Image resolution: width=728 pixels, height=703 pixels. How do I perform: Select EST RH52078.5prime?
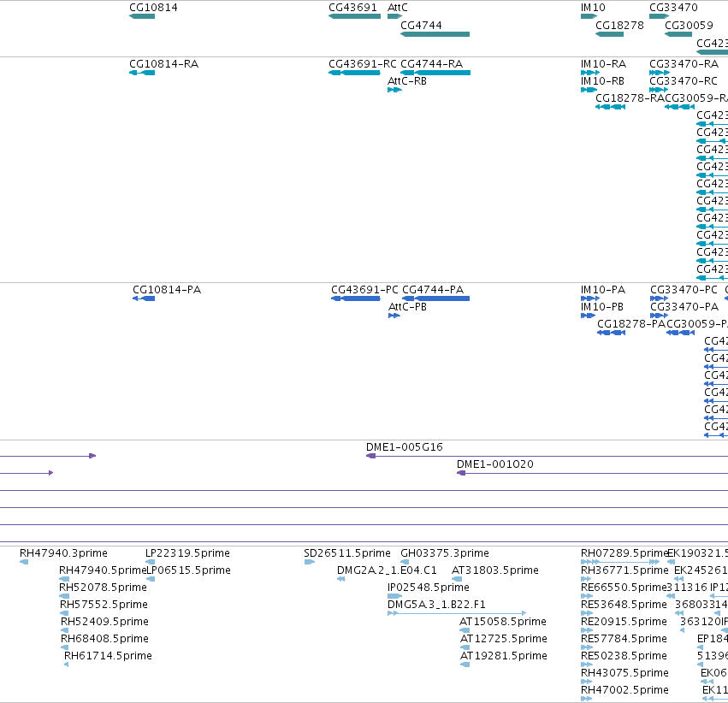[x=64, y=596]
